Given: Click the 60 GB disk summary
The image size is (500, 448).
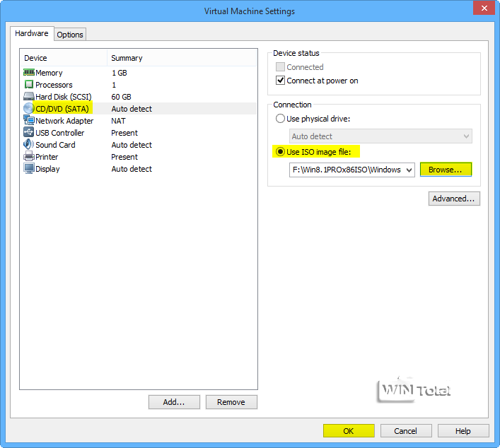Looking at the screenshot, I should pos(121,97).
